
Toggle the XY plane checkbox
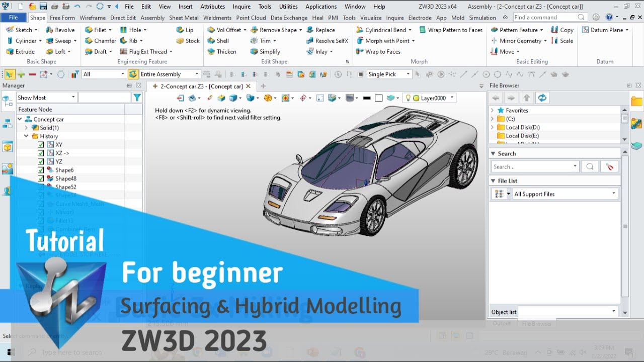41,145
